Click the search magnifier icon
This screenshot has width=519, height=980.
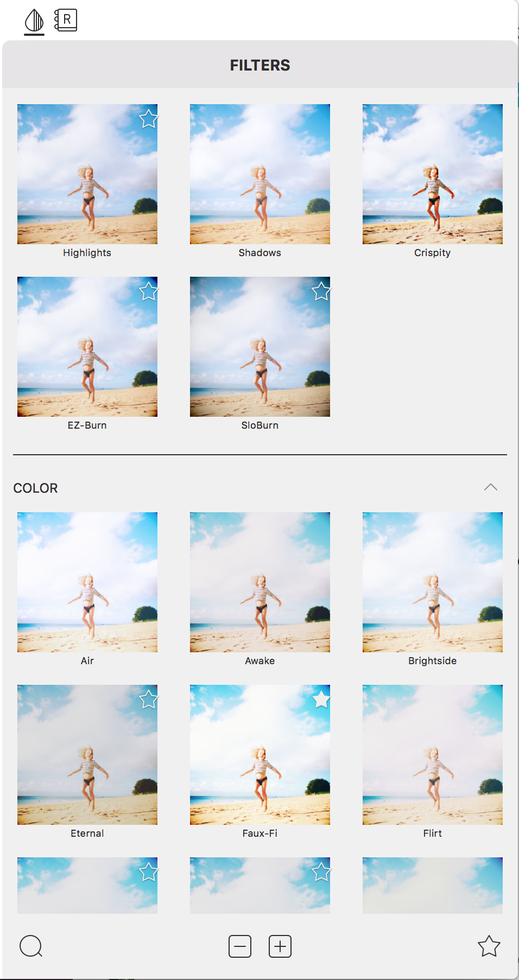[31, 946]
